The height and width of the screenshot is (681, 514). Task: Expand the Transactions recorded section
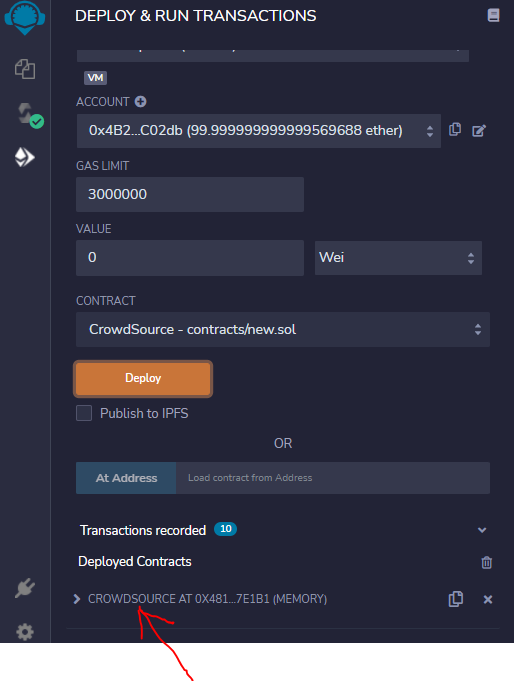pos(482,530)
